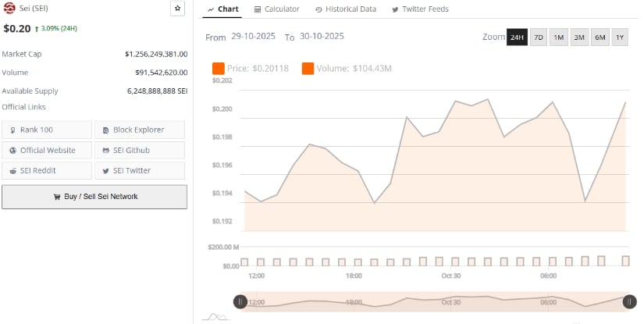Set zoom range to 1M
This screenshot has width=644, height=324.
[x=559, y=37]
